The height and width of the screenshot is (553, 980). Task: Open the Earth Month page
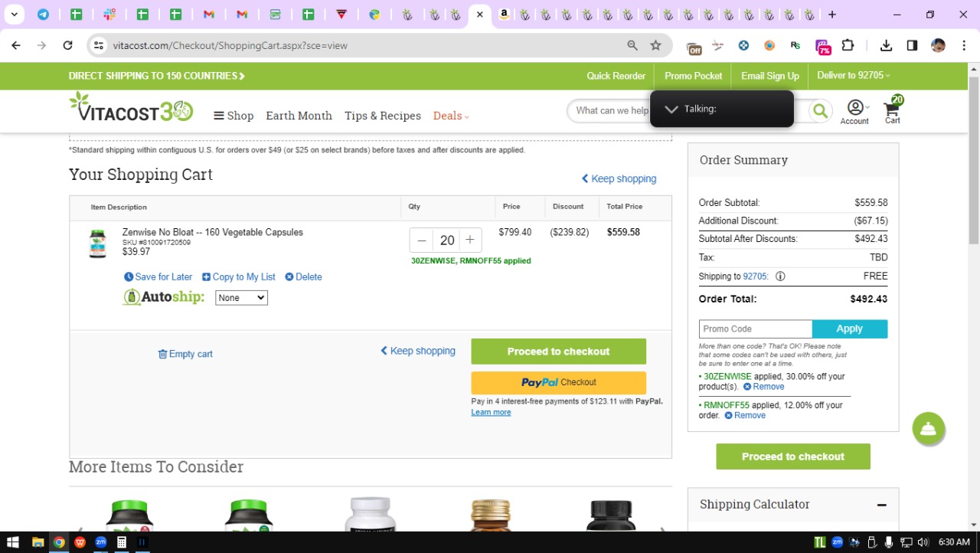click(x=299, y=116)
